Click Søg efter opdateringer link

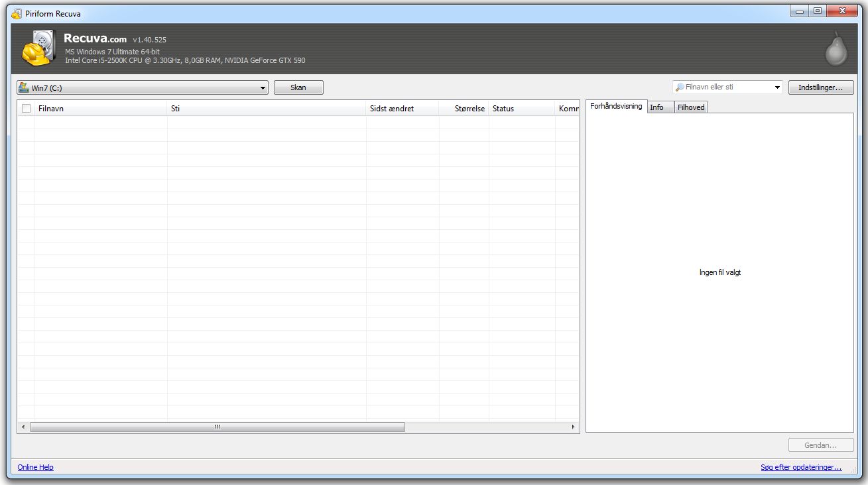point(801,467)
